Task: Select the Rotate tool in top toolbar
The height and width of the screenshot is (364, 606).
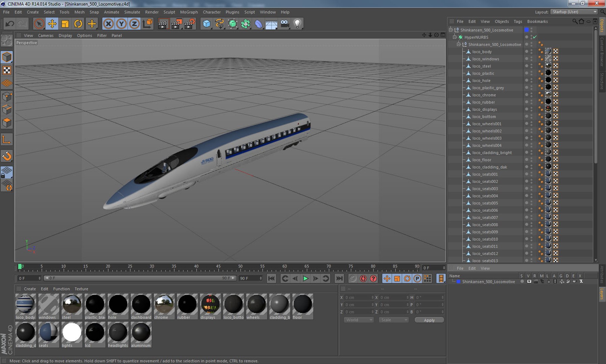Action: [78, 24]
